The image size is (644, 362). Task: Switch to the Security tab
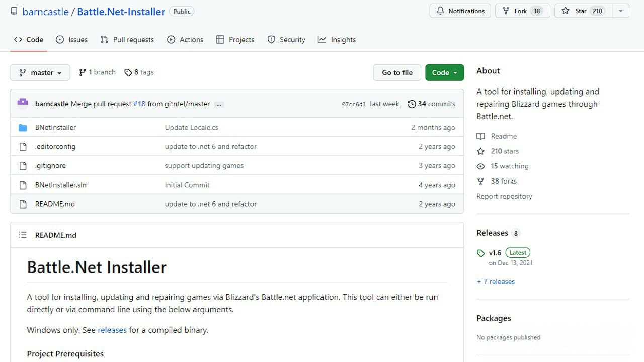point(286,40)
